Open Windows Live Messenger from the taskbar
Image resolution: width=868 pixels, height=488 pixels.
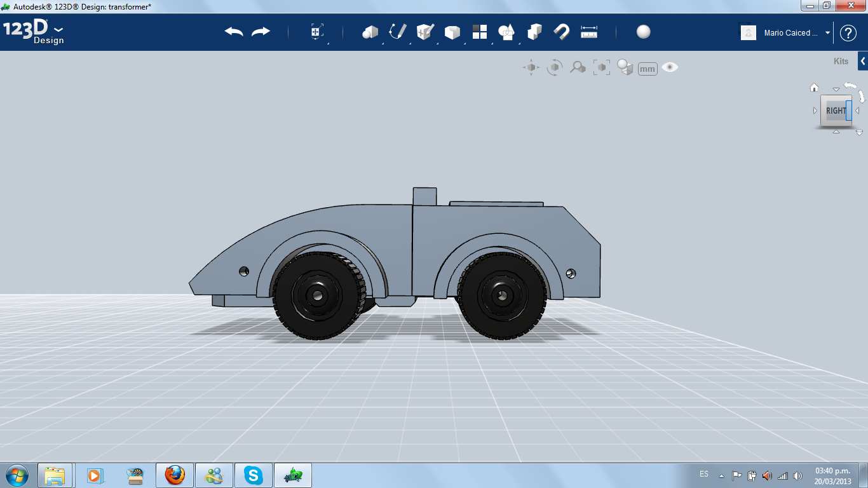pos(214,475)
